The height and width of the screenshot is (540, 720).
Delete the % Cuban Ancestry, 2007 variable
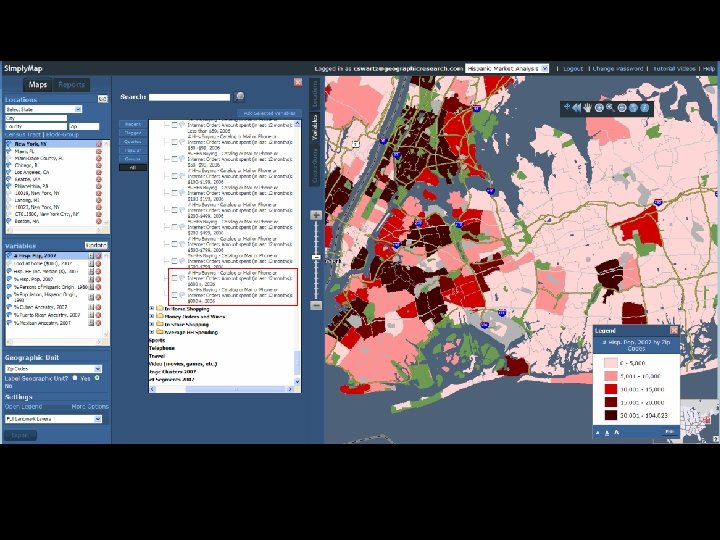click(x=98, y=307)
